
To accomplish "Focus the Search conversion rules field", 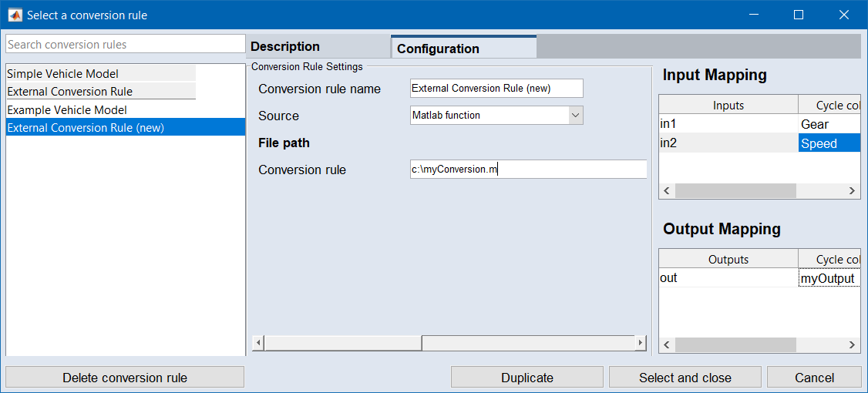I will click(x=125, y=45).
